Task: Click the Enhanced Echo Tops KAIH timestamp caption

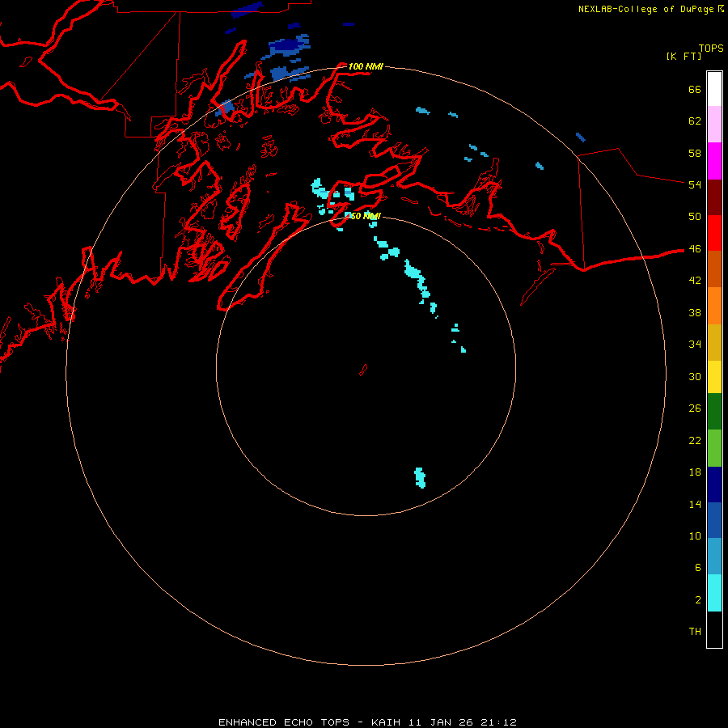Action: 367,722
